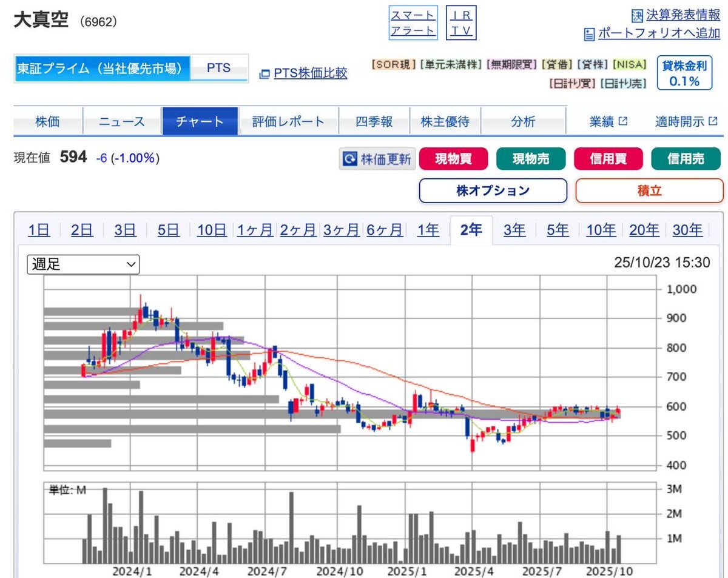The height and width of the screenshot is (578, 728).
Task: Select the 1年 chart period
Action: coord(428,230)
